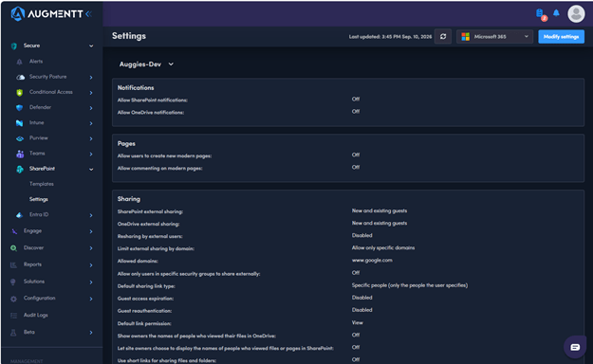The image size is (593, 364).
Task: Open Alerts in the sidebar
Action: pyautogui.click(x=36, y=62)
